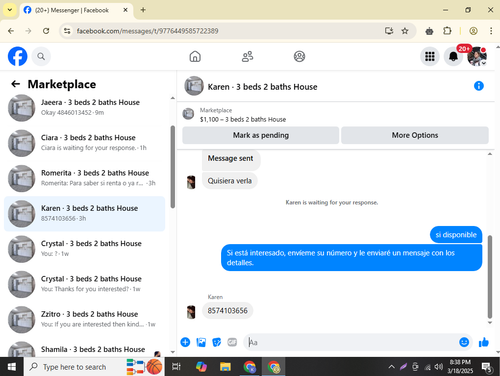This screenshot has width=500, height=376.
Task: Click the volume icon in tray
Action: 439,367
